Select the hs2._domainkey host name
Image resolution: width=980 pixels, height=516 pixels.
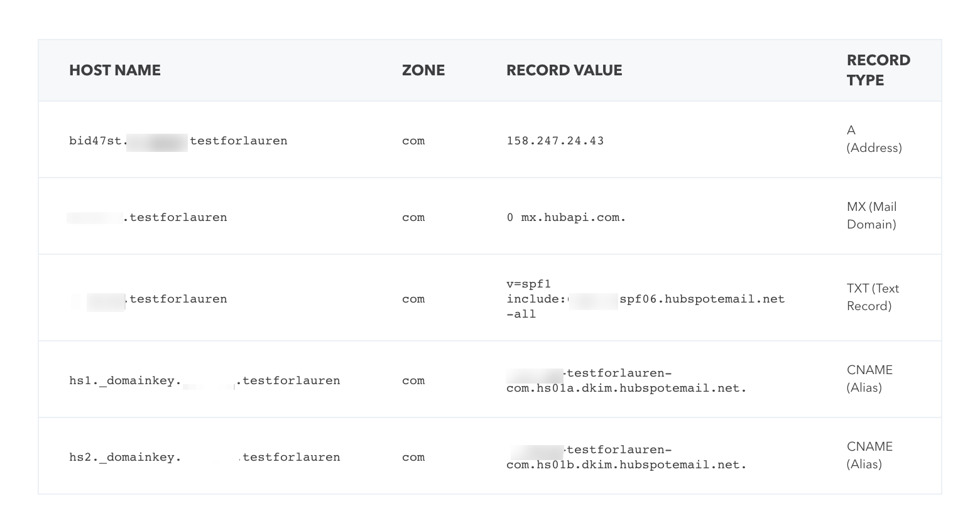click(x=204, y=457)
